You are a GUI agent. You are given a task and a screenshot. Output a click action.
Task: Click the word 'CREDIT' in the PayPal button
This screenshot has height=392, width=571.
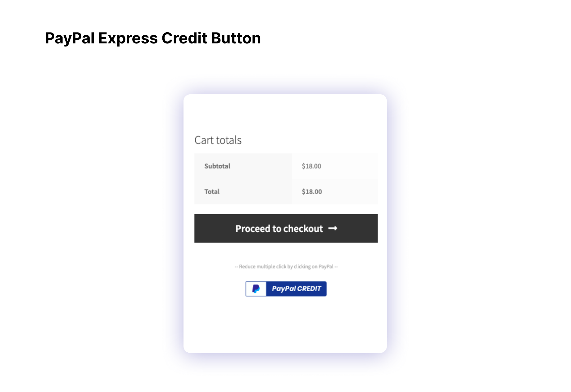[309, 289]
